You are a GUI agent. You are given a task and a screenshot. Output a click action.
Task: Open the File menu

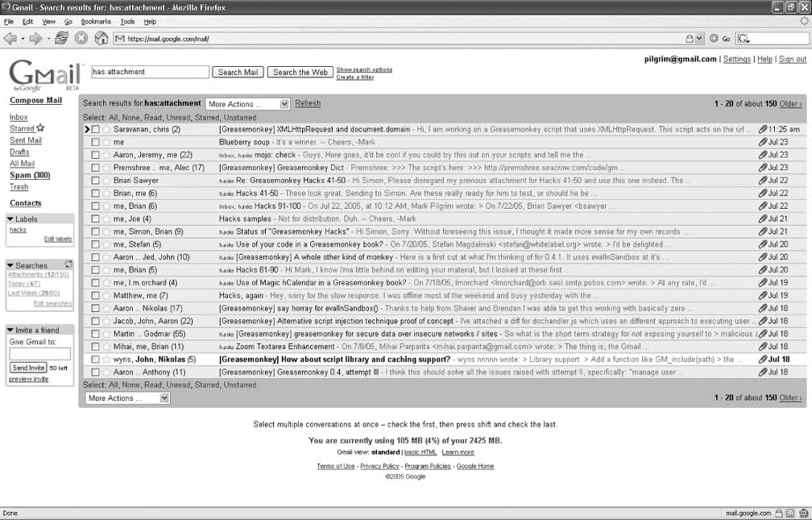(x=9, y=22)
